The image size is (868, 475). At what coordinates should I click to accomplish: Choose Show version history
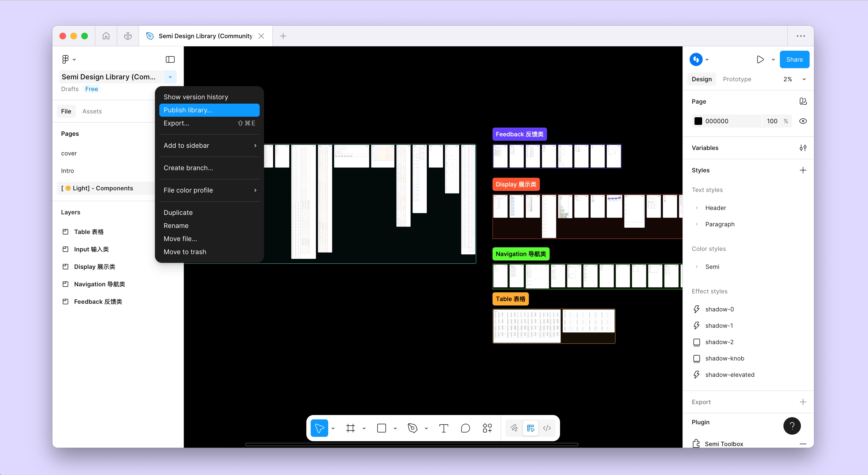point(209,97)
